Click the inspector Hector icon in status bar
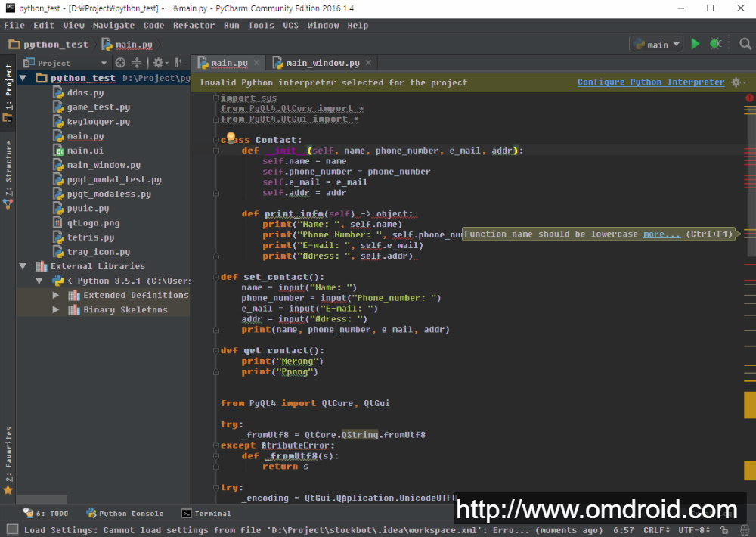756x537 pixels. click(x=745, y=529)
